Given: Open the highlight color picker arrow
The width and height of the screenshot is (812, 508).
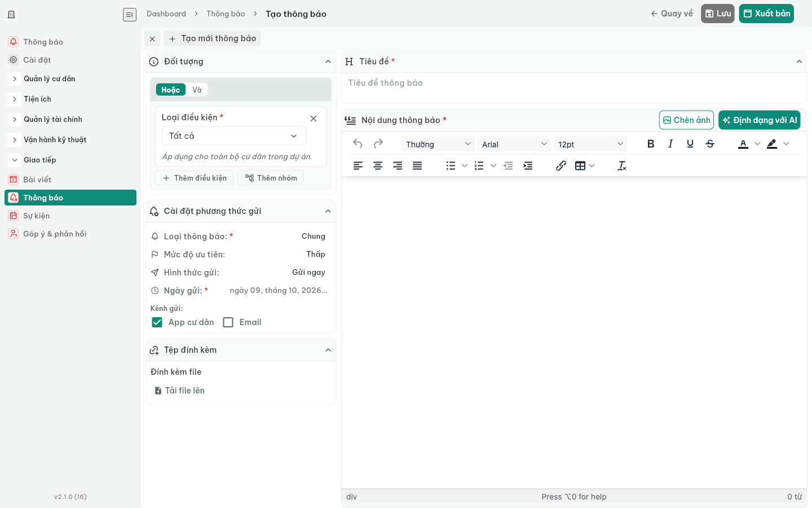Looking at the screenshot, I should click(x=786, y=144).
